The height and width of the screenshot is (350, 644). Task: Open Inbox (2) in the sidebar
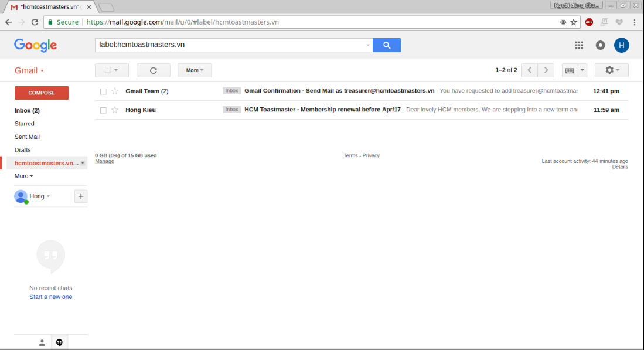27,110
